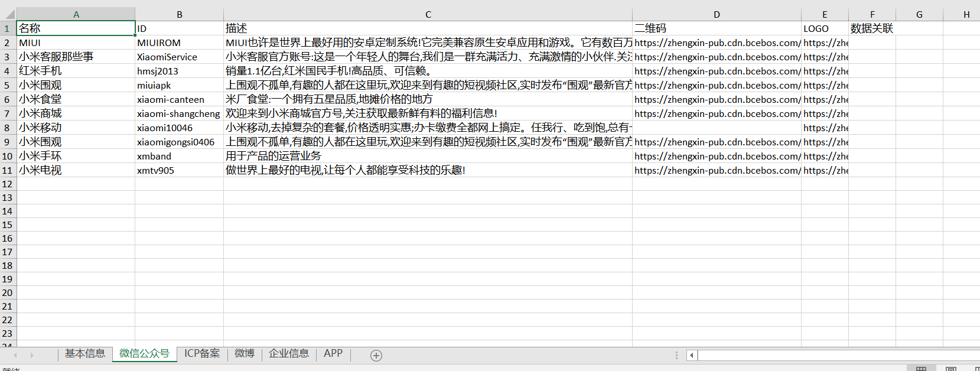Select the 微信公众号 sheet tab

pos(144,353)
